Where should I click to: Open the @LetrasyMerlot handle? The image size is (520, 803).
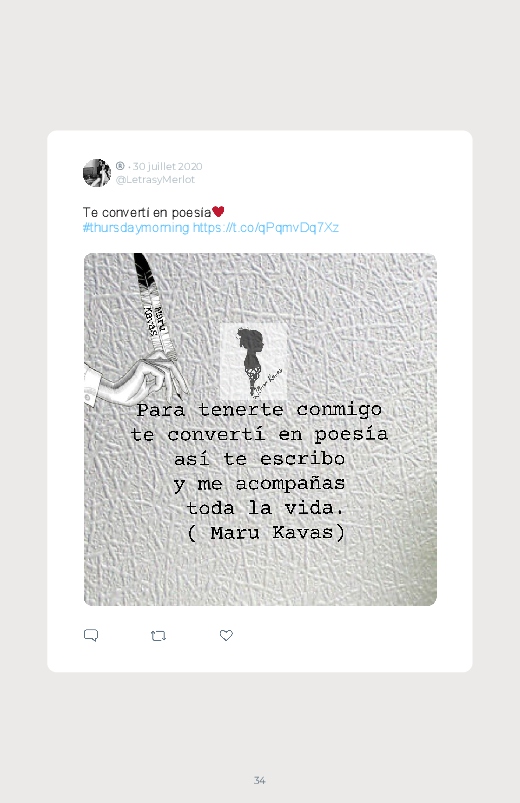[x=155, y=180]
